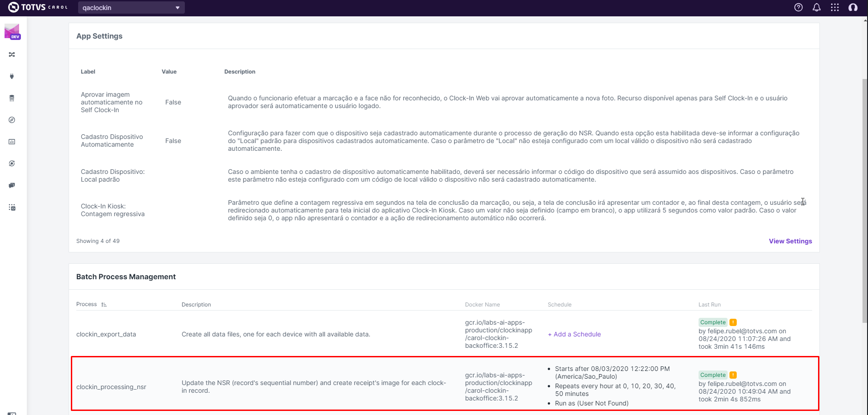868x415 pixels.
Task: Select the clockin_processing_nsr process name
Action: pos(111,387)
